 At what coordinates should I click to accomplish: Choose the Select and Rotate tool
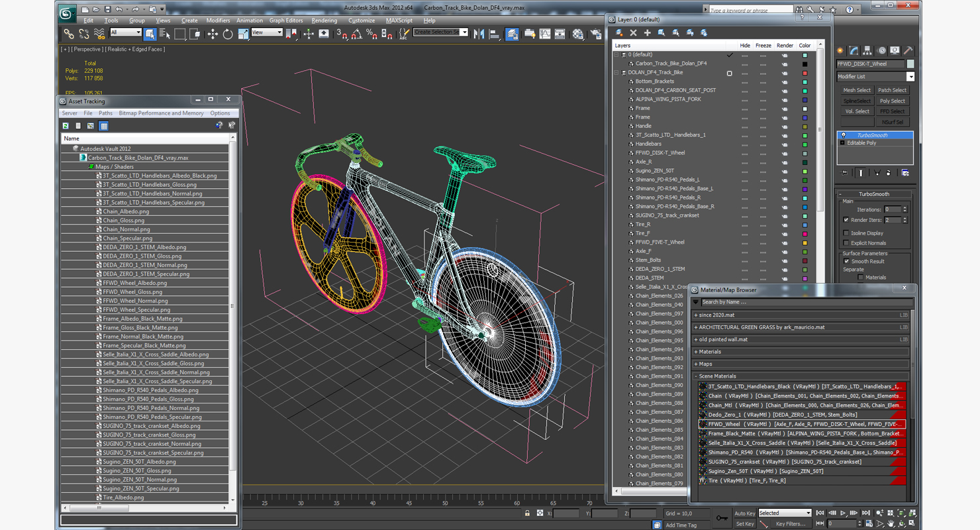pos(227,34)
